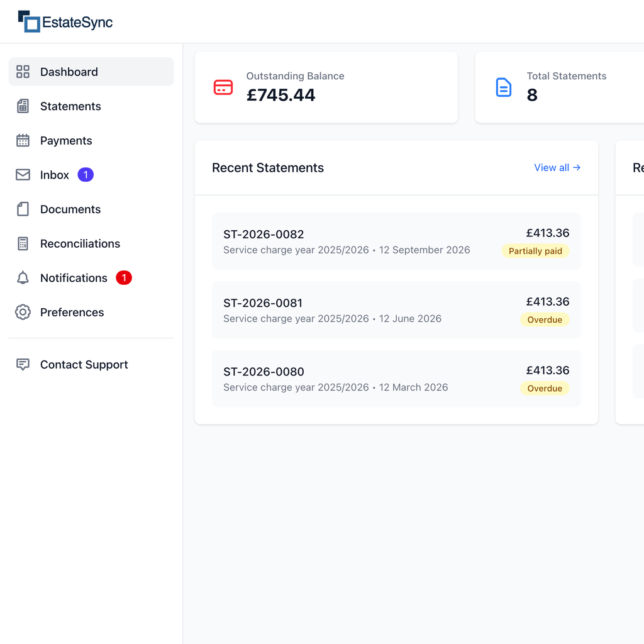Click the Statements sidebar icon
Viewport: 644px width, 644px height.
(x=23, y=106)
